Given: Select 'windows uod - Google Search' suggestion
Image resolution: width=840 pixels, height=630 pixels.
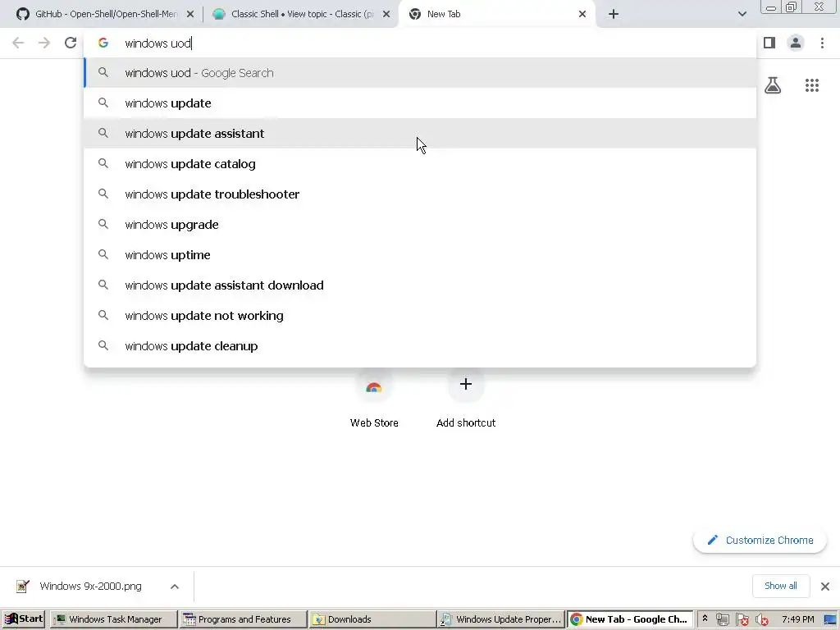Looking at the screenshot, I should click(420, 73).
